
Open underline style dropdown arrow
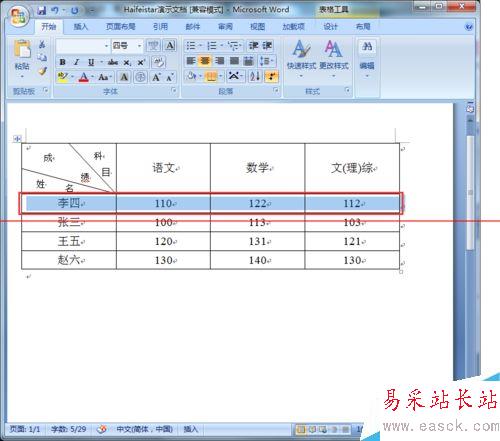pos(101,62)
